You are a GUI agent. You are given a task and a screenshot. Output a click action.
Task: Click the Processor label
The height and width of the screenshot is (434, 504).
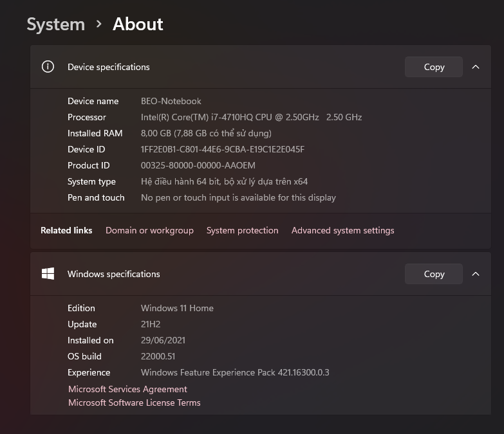coord(87,117)
